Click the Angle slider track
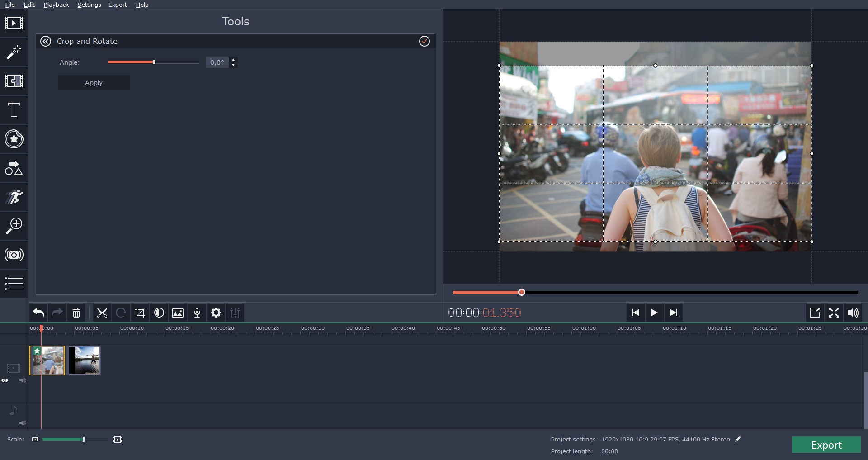The image size is (868, 460). coord(154,62)
